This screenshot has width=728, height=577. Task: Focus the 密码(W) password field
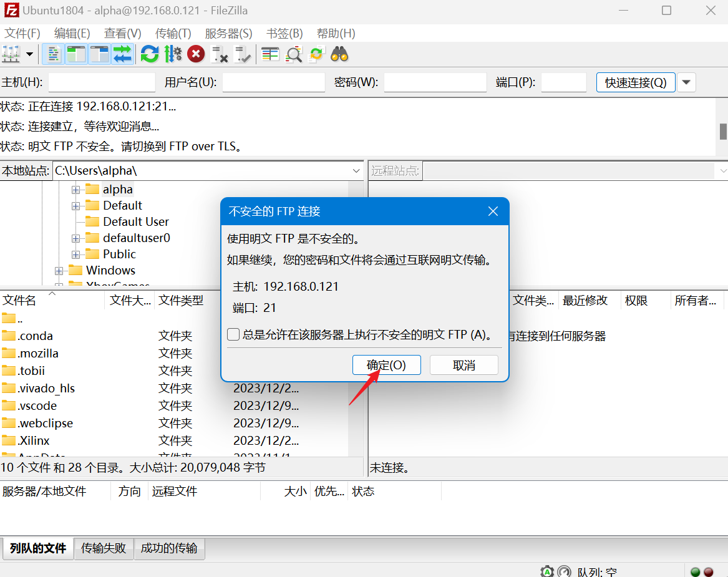point(435,82)
